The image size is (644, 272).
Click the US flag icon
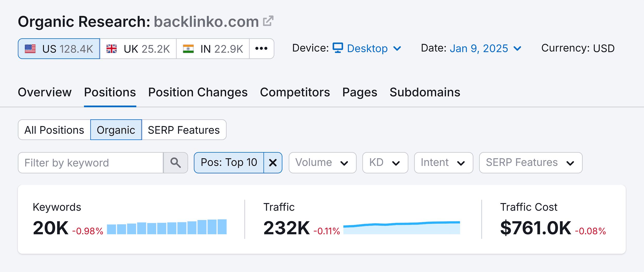(x=30, y=49)
